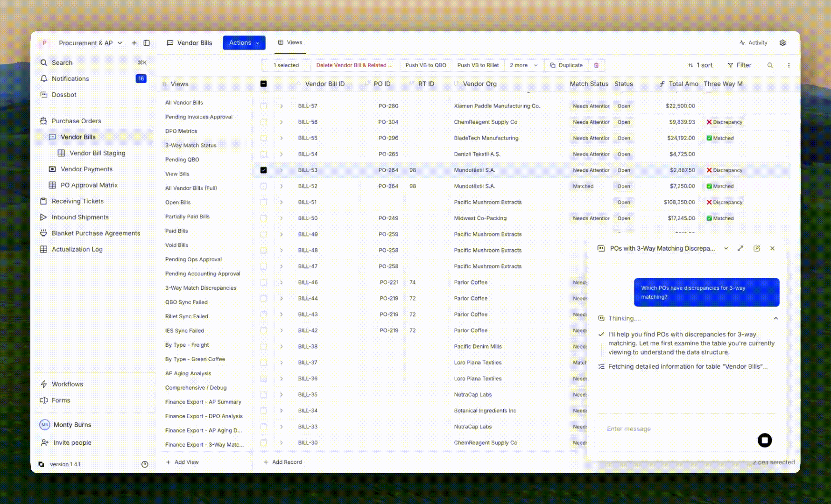Stop the chat response generation

[x=764, y=440]
